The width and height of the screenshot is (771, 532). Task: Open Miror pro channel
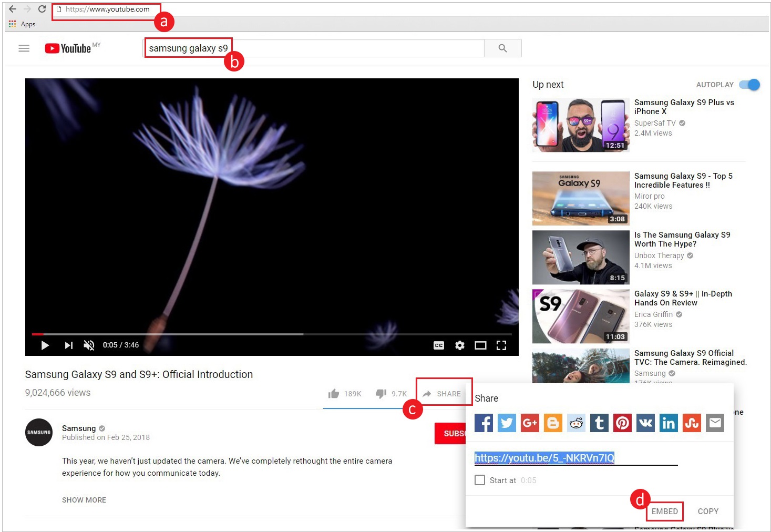pyautogui.click(x=650, y=196)
